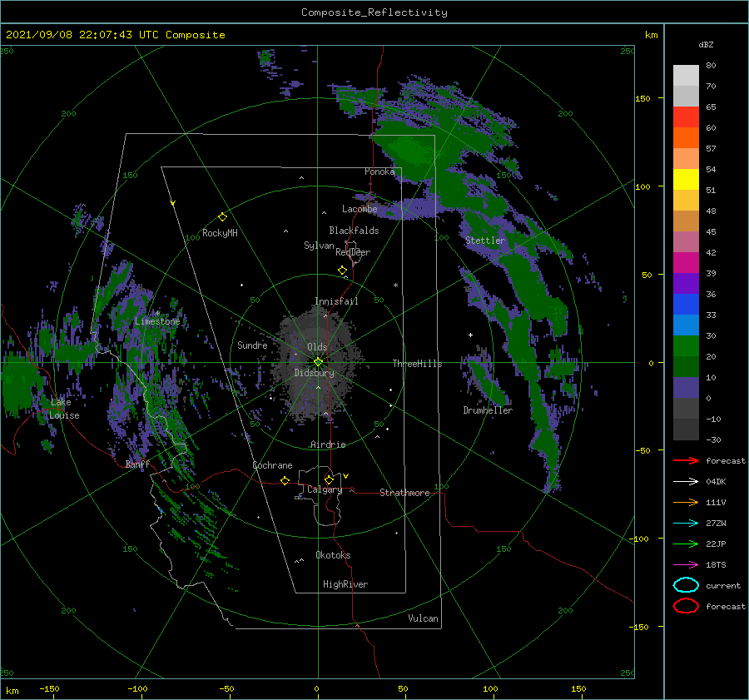Pick the royal blue 33–36 dBZ swatch
Viewport: 749px width, 700px height.
(x=686, y=305)
